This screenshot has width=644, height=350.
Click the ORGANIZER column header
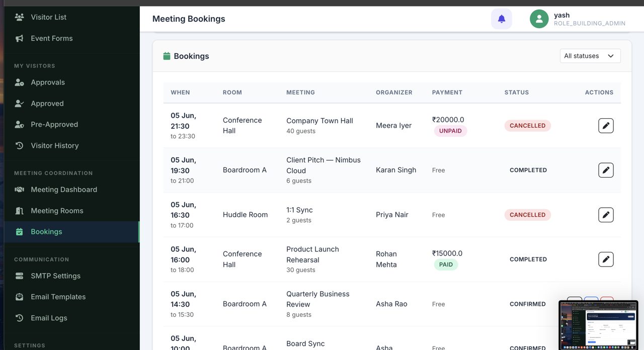point(394,93)
